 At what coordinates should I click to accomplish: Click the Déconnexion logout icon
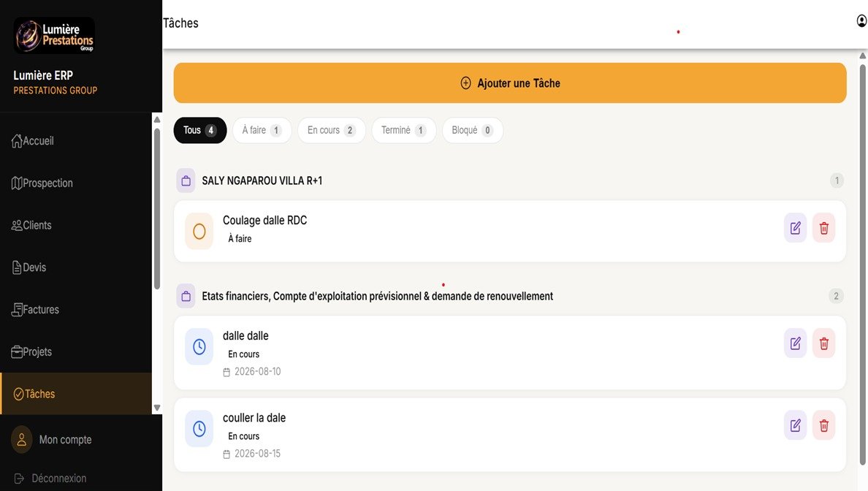click(19, 479)
